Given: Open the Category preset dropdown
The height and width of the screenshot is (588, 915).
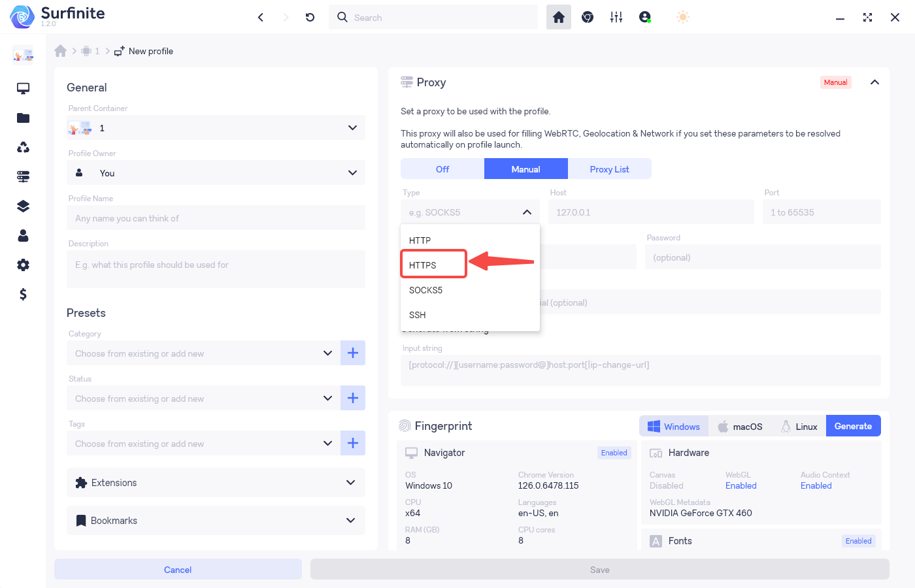Looking at the screenshot, I should pyautogui.click(x=203, y=353).
